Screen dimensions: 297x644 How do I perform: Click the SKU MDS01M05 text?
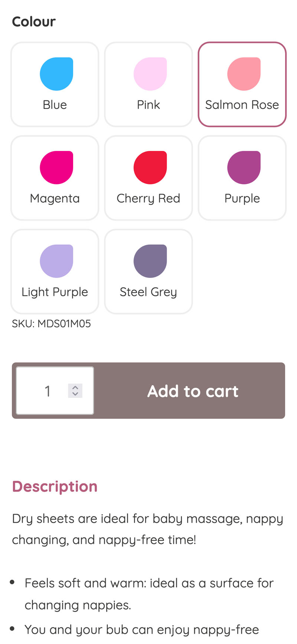click(51, 323)
